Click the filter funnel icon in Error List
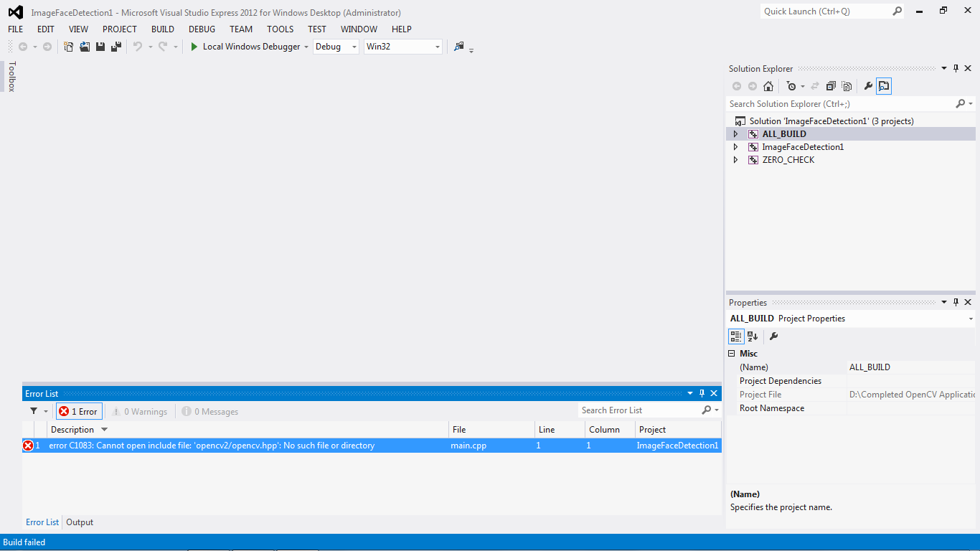 point(34,411)
